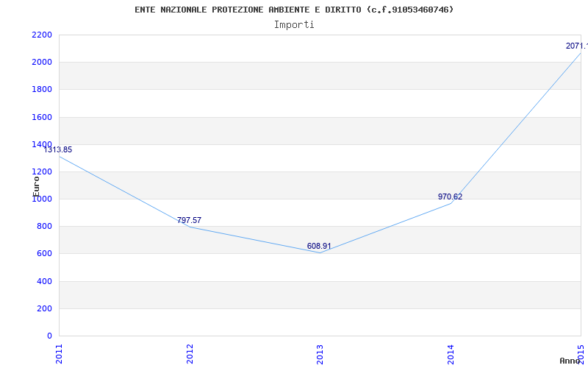
Task: Click the 400 y-axis tick label
Action: pyautogui.click(x=44, y=281)
